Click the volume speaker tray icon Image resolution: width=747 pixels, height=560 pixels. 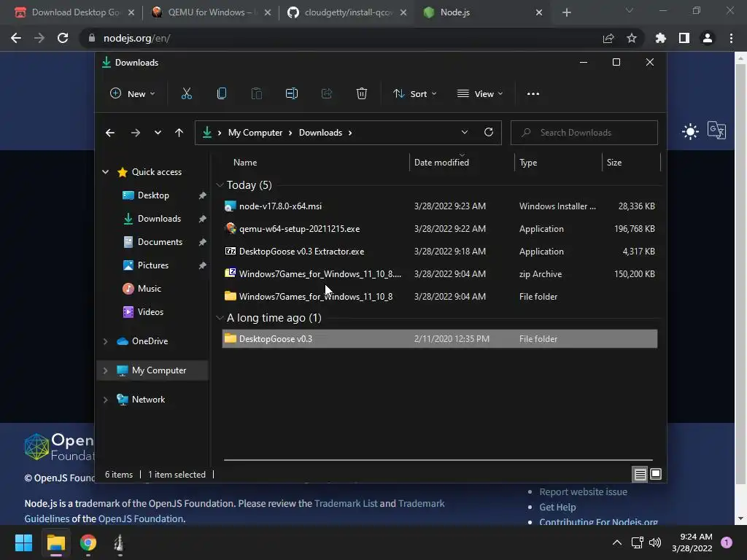(x=655, y=542)
